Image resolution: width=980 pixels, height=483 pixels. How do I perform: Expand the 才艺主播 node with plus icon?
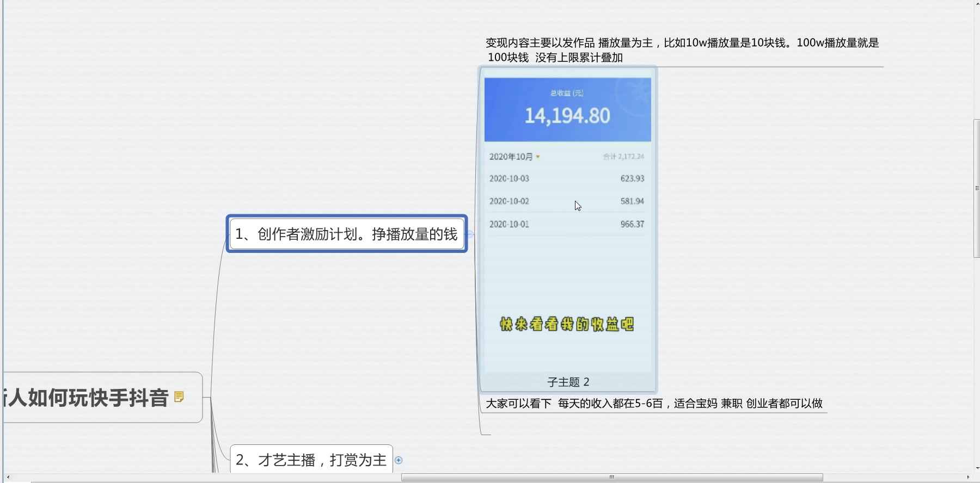point(399,460)
